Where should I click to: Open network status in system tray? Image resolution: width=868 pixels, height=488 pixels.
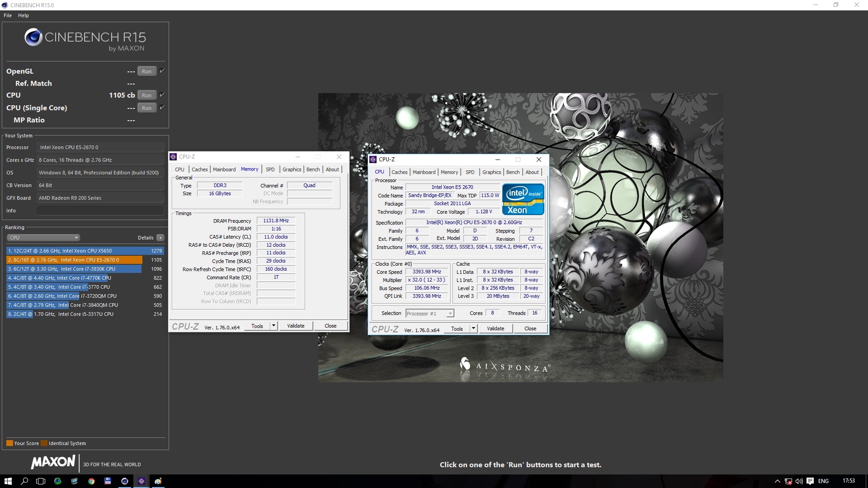[788, 481]
